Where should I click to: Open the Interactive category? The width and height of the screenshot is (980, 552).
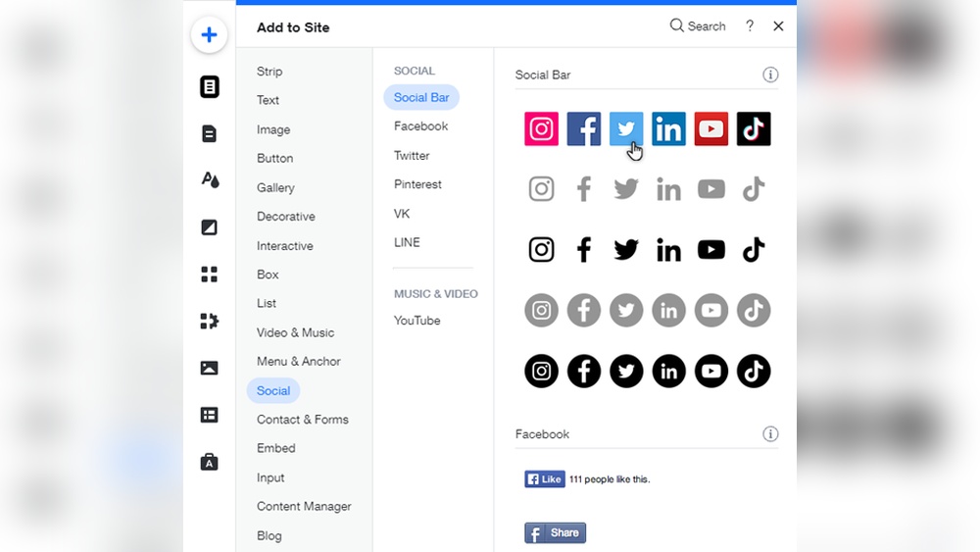click(x=284, y=246)
